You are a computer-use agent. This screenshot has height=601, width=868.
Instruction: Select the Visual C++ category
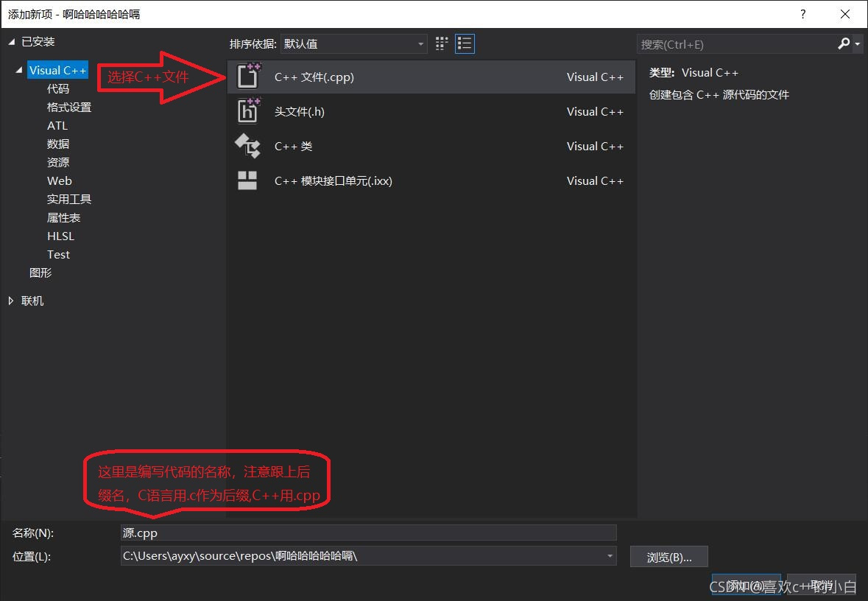[x=57, y=71]
